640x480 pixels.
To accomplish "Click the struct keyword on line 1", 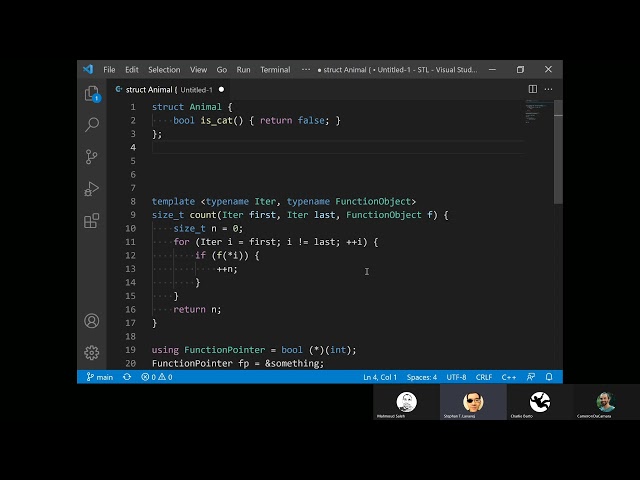I will point(168,107).
